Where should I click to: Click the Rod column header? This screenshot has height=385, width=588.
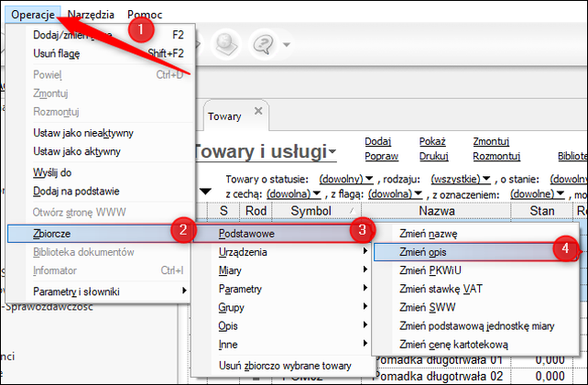pos(256,211)
